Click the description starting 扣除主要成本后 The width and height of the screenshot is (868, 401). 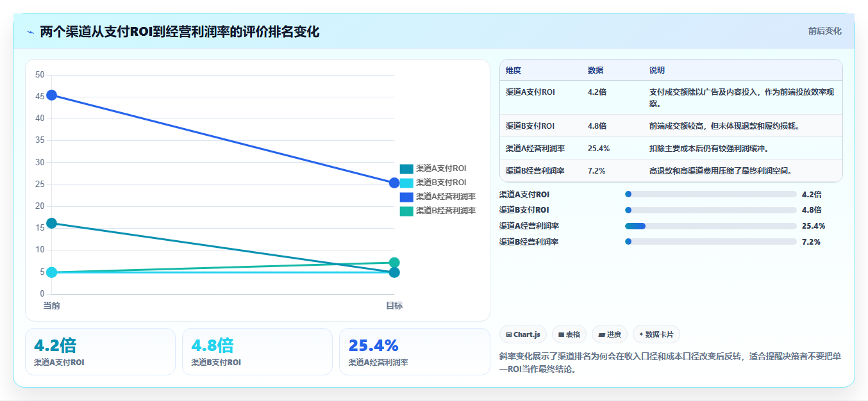(709, 149)
